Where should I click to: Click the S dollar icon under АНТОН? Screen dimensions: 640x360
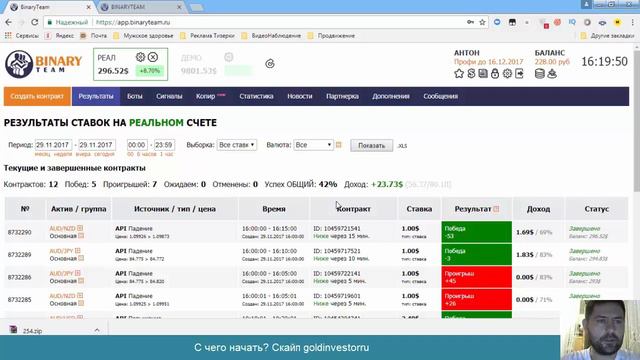[x=471, y=73]
